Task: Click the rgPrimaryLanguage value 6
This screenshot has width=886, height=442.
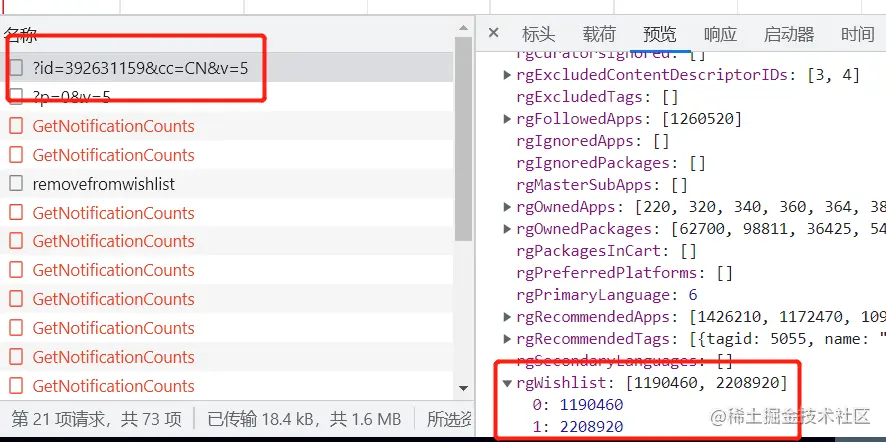Action: tap(693, 295)
